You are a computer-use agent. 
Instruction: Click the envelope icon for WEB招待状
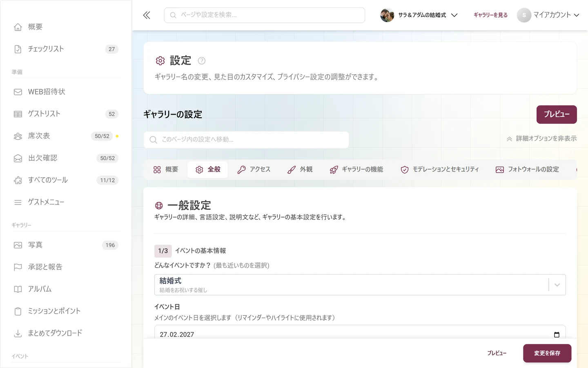tap(18, 92)
